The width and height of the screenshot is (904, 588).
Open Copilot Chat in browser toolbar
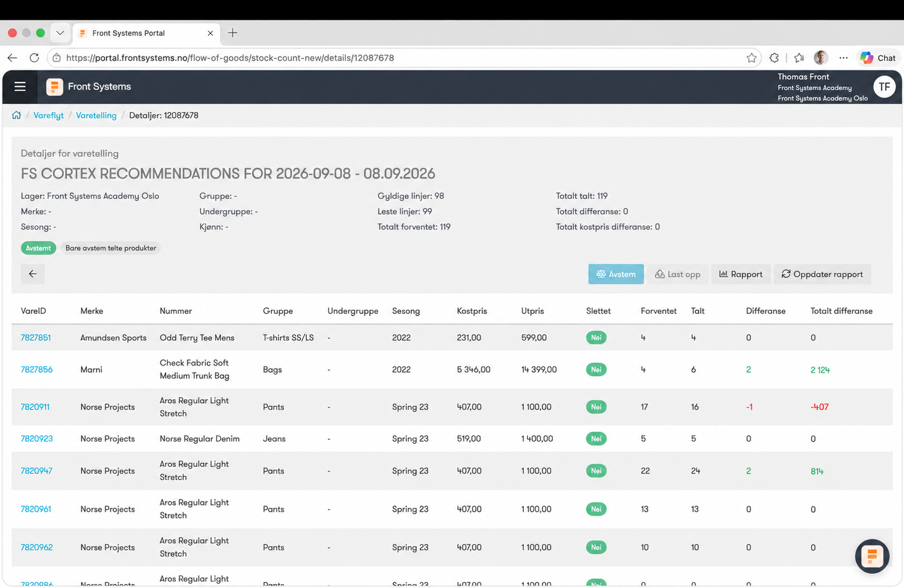pyautogui.click(x=878, y=58)
